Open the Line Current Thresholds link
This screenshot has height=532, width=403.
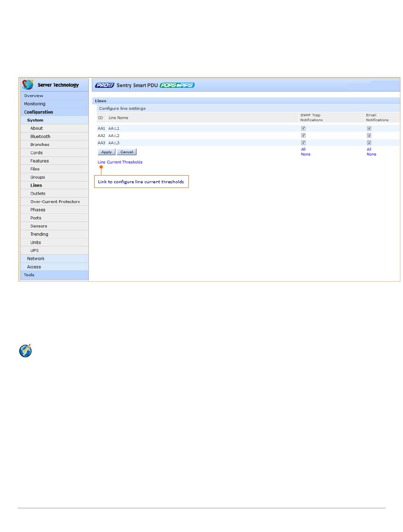click(120, 162)
